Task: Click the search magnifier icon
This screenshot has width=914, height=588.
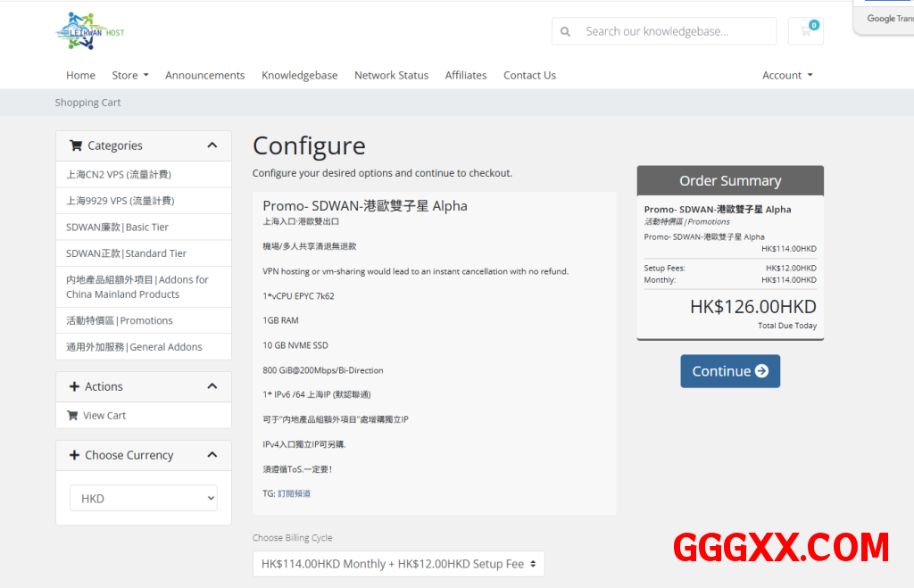Action: pyautogui.click(x=565, y=31)
